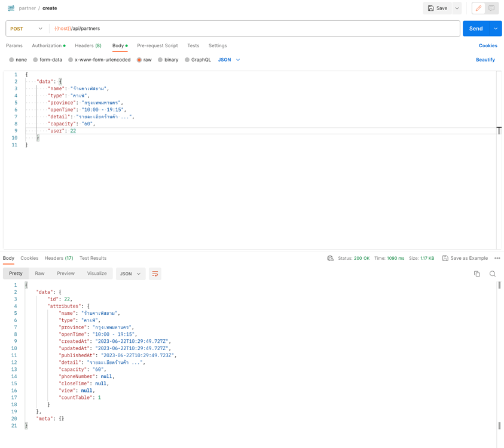504x448 pixels.
Task: Click the response pane scrollbar
Action: point(499,352)
